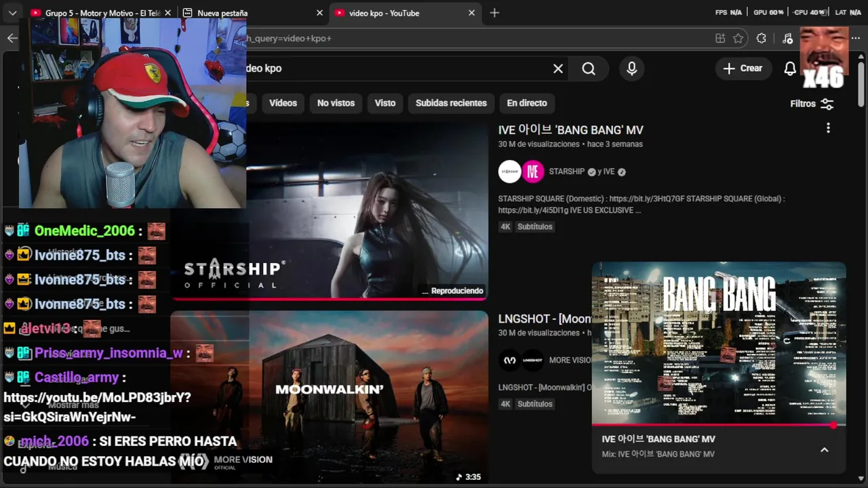Image resolution: width=868 pixels, height=488 pixels.
Task: Open the browser extensions puzzle icon
Action: 762,39
